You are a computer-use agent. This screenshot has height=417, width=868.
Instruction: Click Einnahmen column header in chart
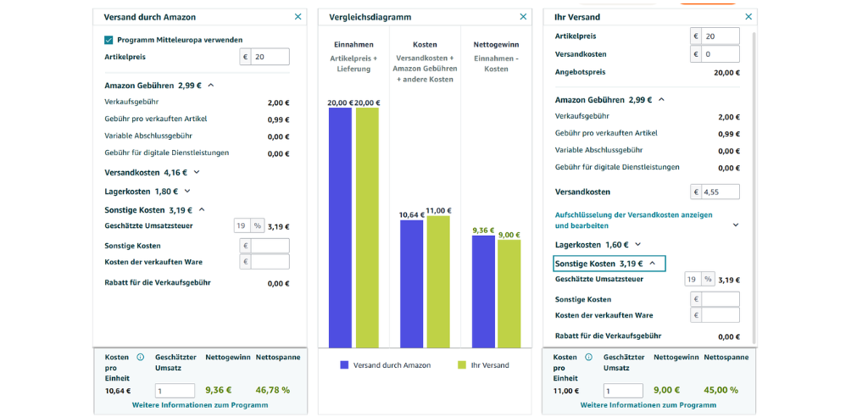353,44
